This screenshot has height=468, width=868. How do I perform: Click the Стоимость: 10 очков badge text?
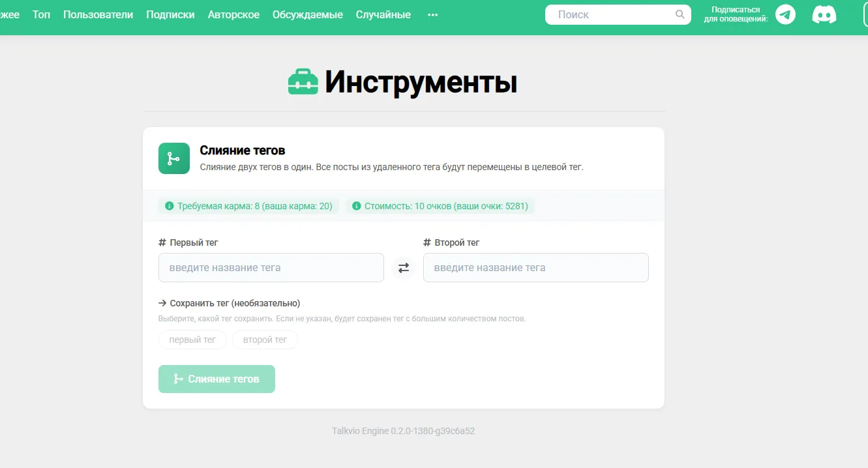point(447,206)
